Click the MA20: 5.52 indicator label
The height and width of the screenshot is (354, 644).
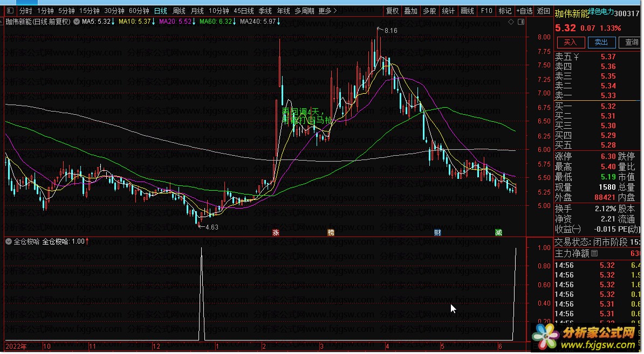coord(175,22)
